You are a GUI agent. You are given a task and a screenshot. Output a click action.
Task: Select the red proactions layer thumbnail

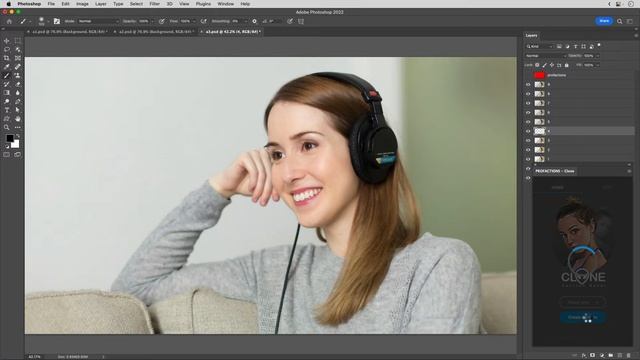pos(539,75)
